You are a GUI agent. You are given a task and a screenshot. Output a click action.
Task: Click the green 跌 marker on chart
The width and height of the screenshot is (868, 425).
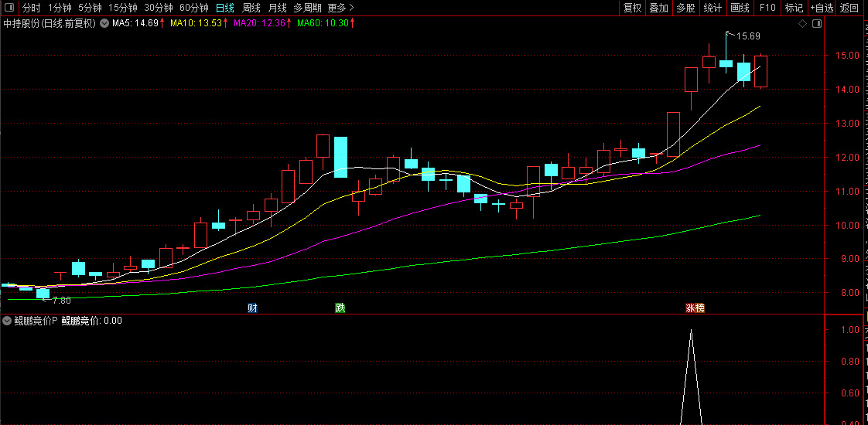[x=340, y=308]
